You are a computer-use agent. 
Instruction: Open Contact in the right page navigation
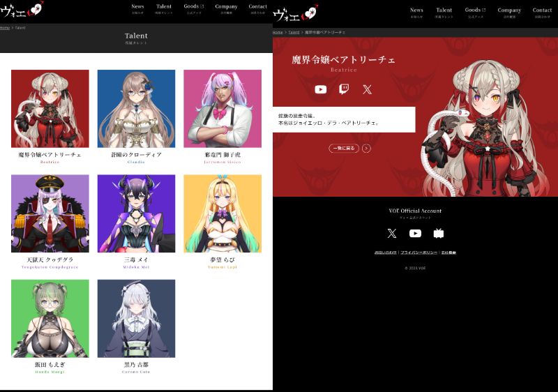point(542,13)
